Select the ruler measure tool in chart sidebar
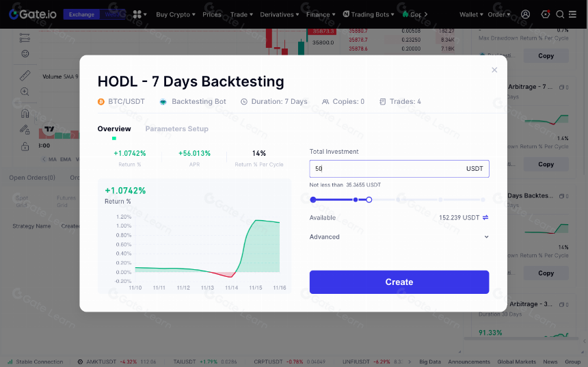The width and height of the screenshot is (588, 367). point(25,75)
